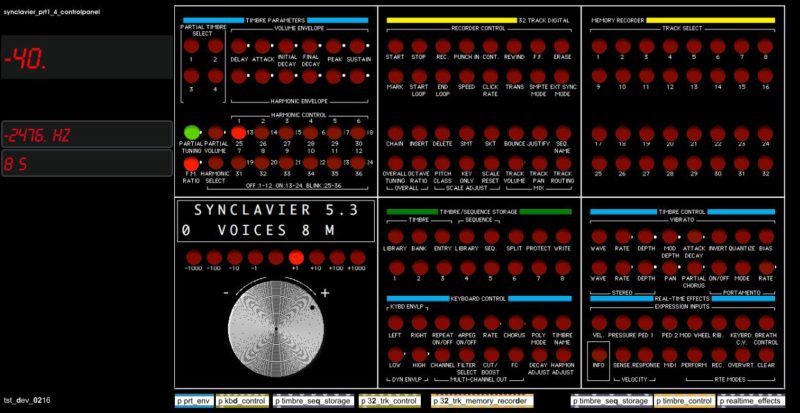Click the -1000 decrement button

194,257
